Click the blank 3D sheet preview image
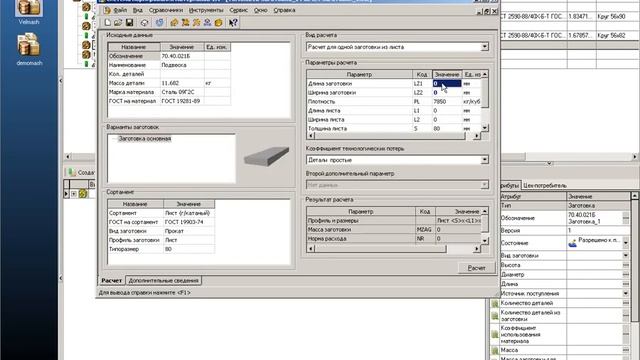Image resolution: width=640 pixels, height=360 pixels. (x=266, y=156)
